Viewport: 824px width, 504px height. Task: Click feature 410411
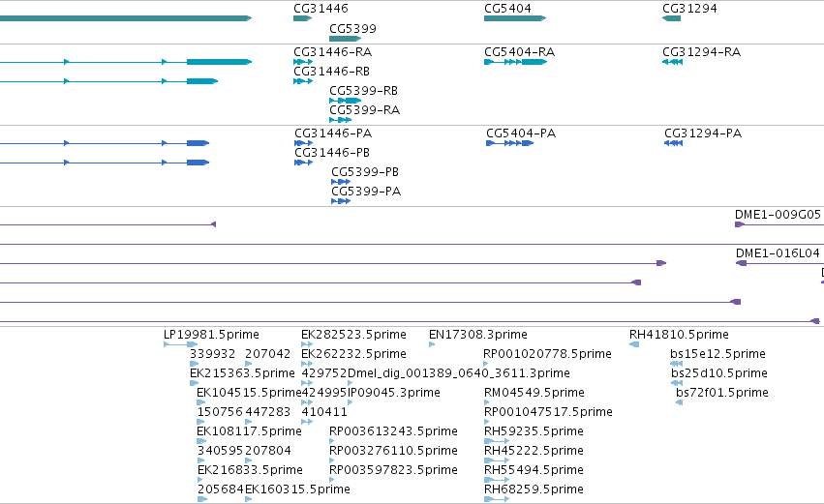point(307,422)
